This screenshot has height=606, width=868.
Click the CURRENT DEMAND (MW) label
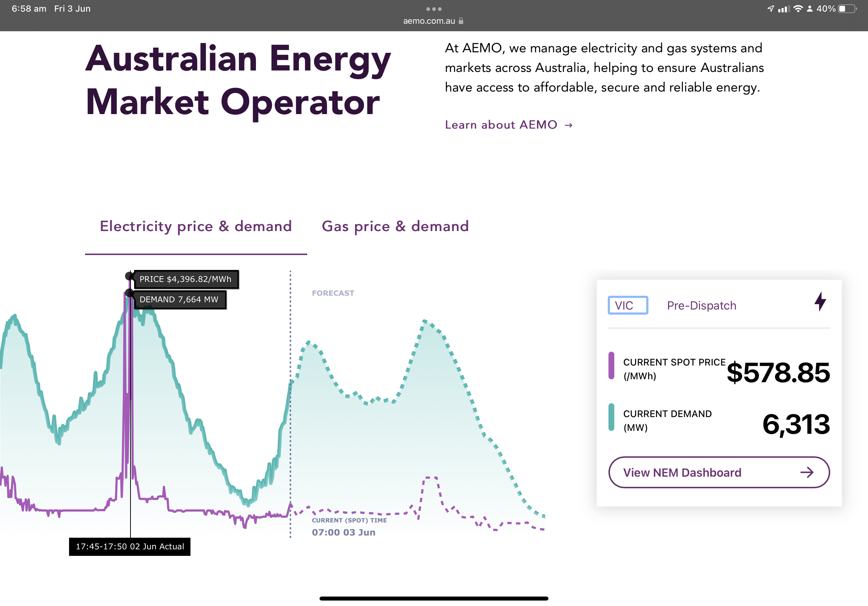(x=667, y=420)
